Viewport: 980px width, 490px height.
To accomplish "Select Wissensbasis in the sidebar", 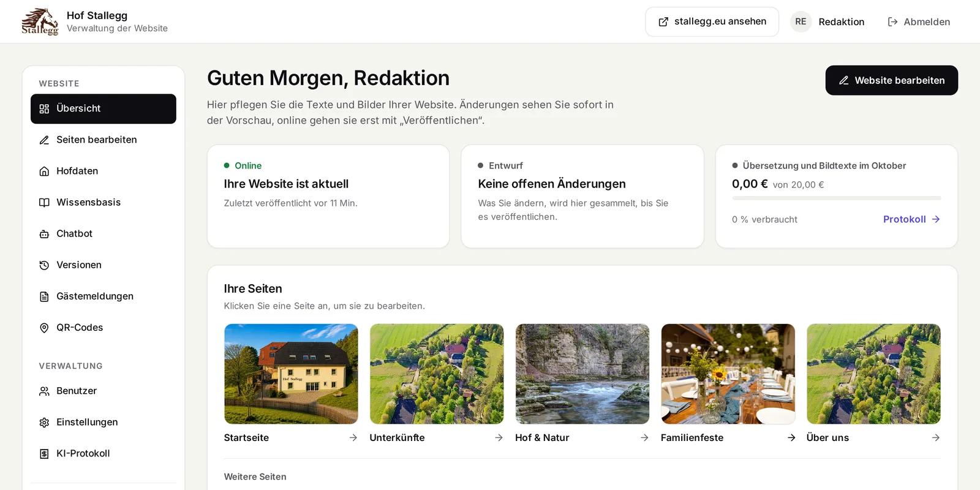I will click(104, 202).
